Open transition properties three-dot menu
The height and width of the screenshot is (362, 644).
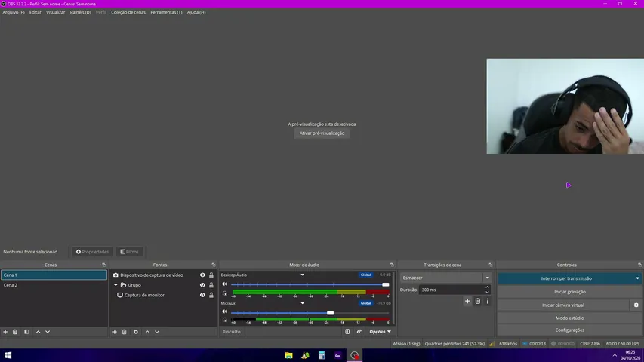pos(488,301)
